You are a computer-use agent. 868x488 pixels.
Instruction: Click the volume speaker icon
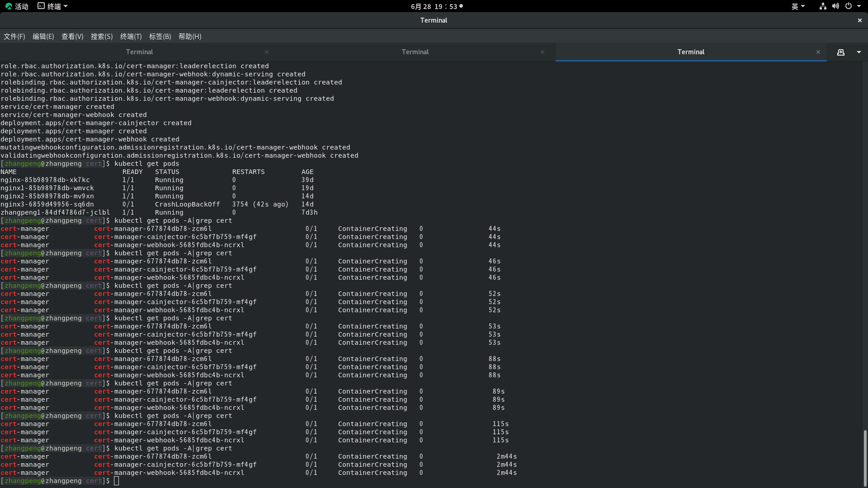tap(835, 6)
